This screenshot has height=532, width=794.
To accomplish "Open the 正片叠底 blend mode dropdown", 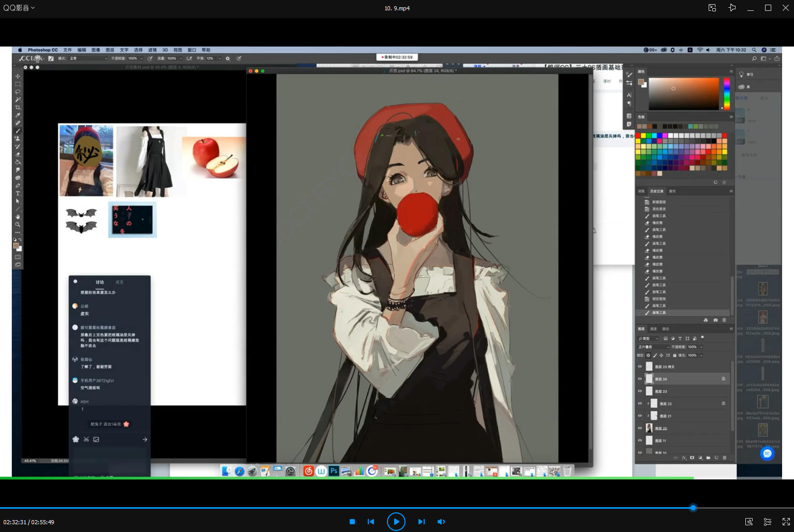I will coord(653,347).
